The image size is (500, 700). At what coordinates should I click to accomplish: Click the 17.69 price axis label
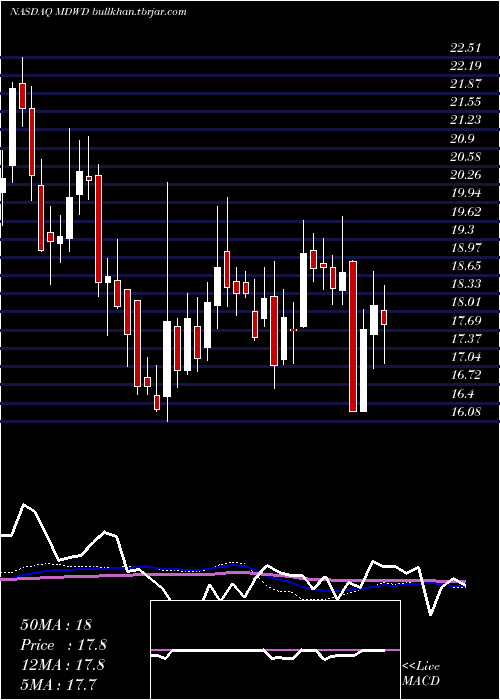click(466, 321)
